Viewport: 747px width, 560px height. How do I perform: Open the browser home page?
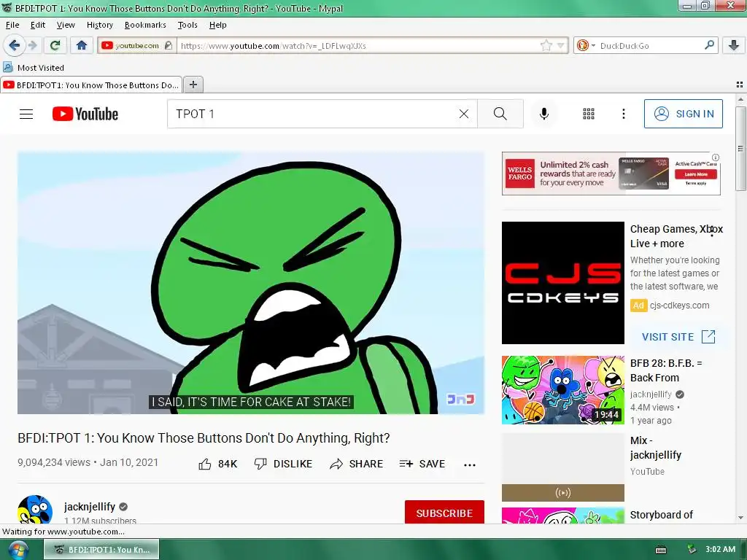point(82,46)
